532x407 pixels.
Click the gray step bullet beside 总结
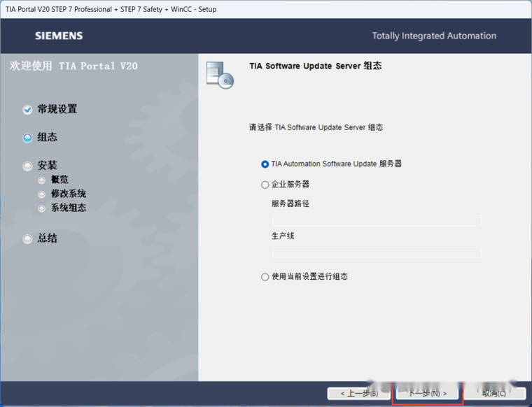pos(27,239)
